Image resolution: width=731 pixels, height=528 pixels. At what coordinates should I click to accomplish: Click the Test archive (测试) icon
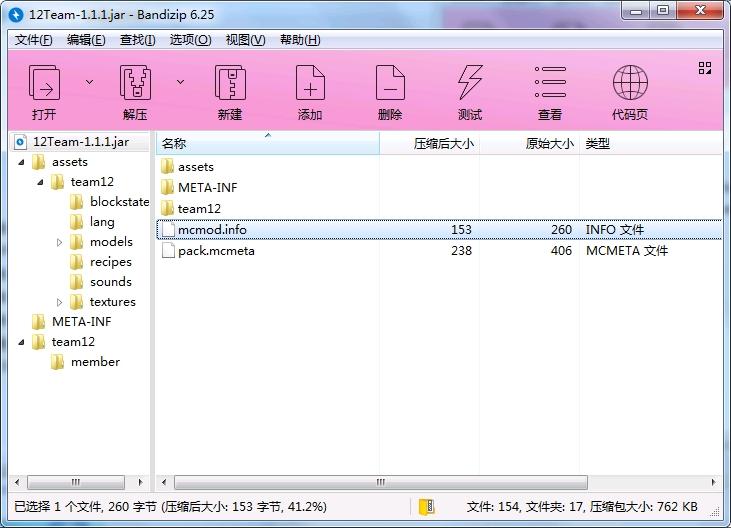(470, 82)
